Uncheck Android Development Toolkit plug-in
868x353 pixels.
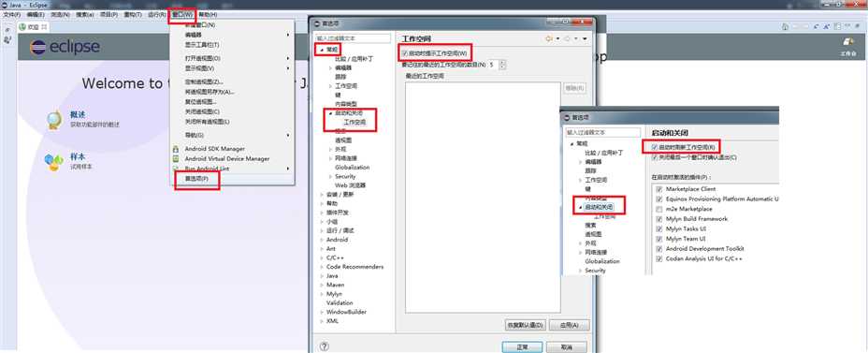coord(658,249)
